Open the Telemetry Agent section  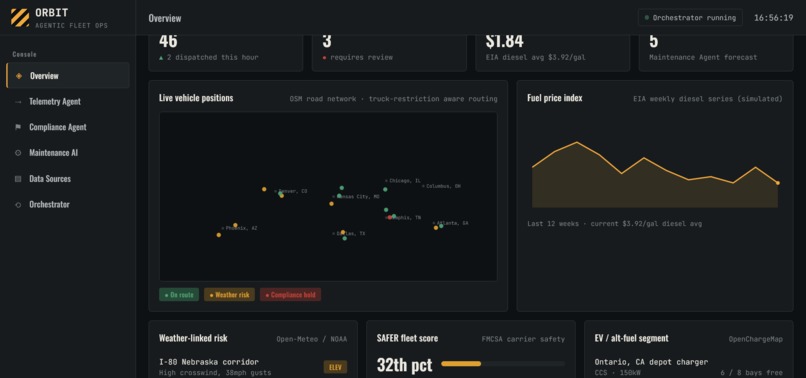coord(68,101)
